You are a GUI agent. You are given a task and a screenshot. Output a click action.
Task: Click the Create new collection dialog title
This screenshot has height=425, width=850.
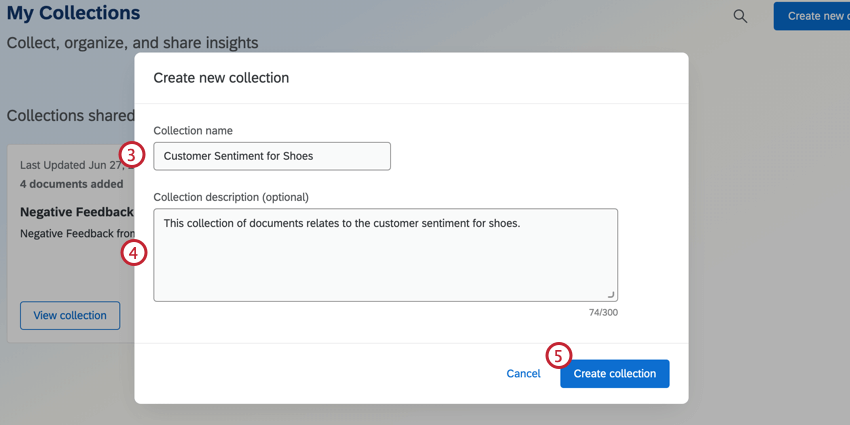[x=221, y=78]
